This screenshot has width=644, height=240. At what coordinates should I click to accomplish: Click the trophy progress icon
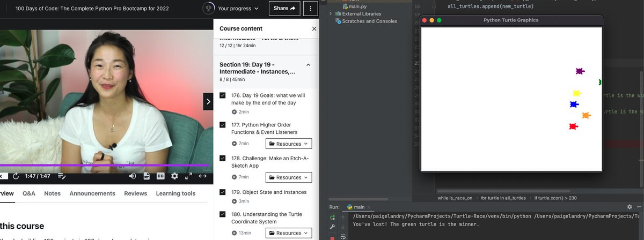(208, 9)
